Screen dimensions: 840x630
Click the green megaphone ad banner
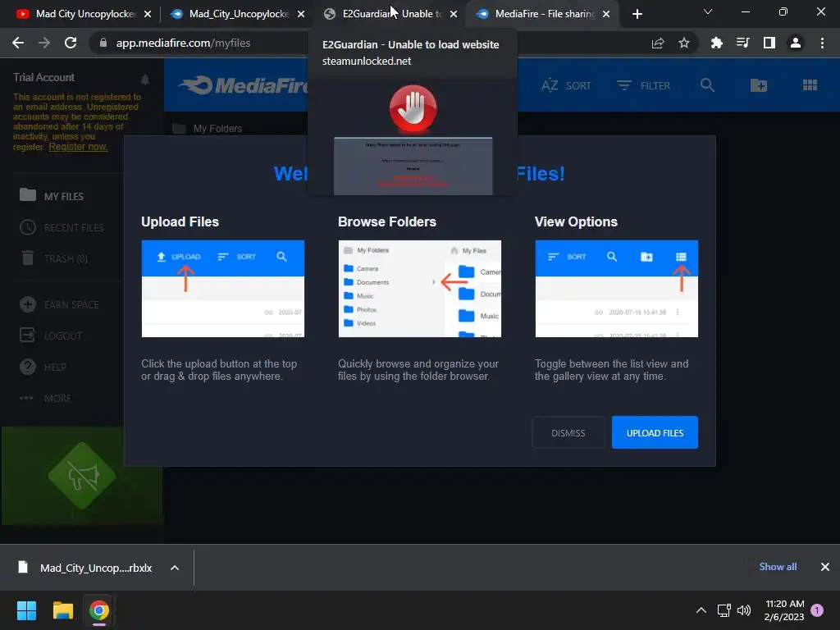82,476
